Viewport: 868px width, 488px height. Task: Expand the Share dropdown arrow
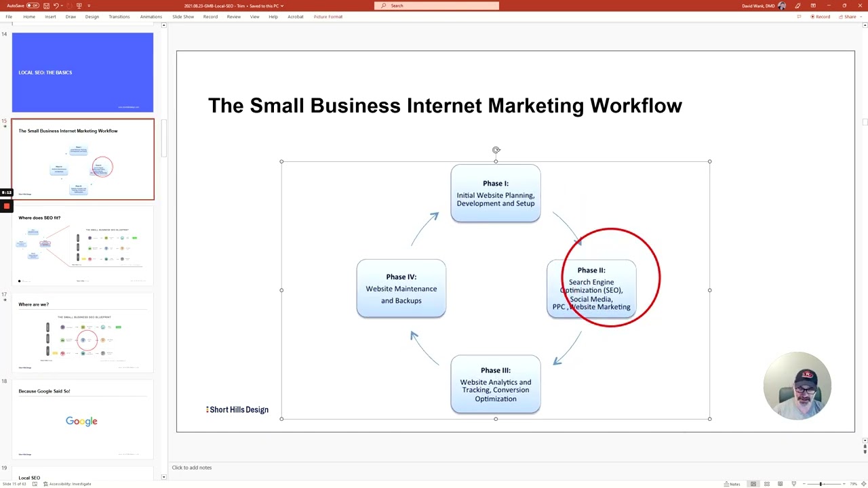tap(861, 16)
